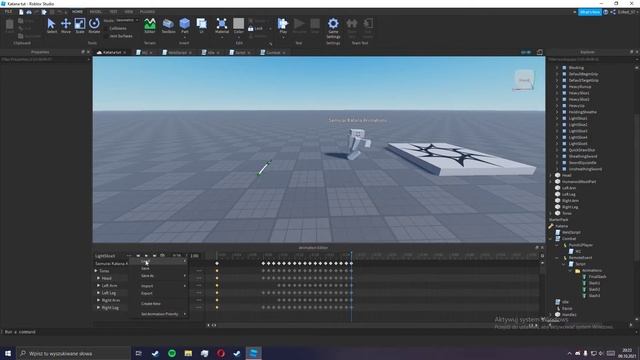Image resolution: width=640 pixels, height=360 pixels.
Task: Open the UI builder icon
Action: click(201, 25)
